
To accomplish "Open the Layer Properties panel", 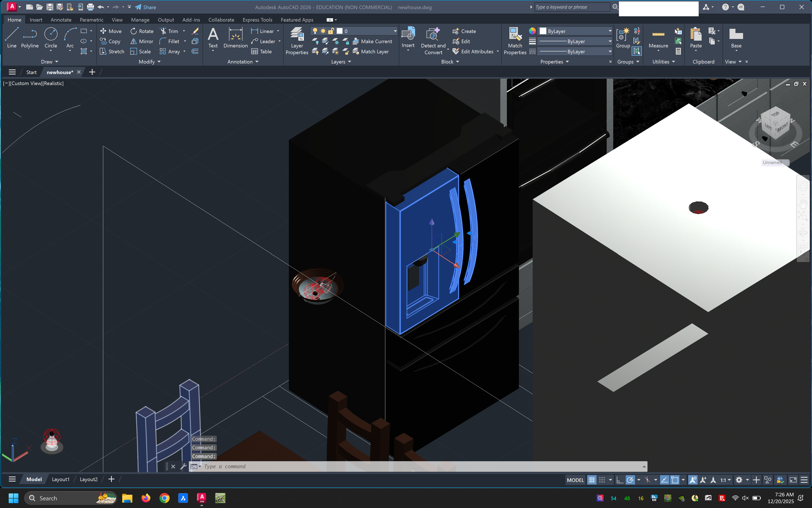I will (297, 41).
